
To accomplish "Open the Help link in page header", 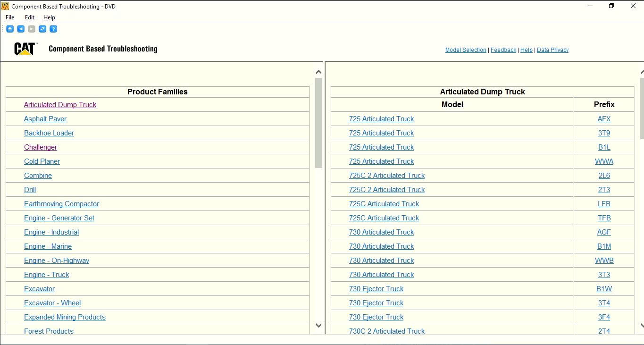I will click(x=527, y=50).
